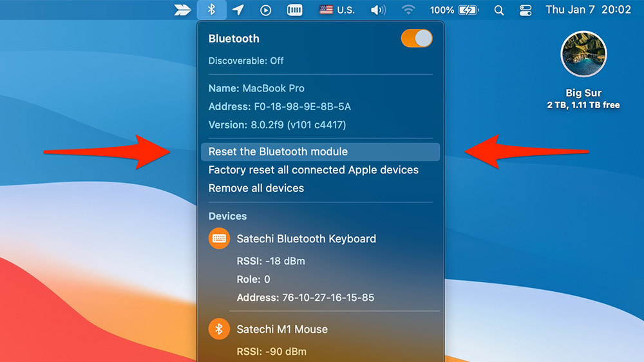Click the Devices section header

click(227, 216)
